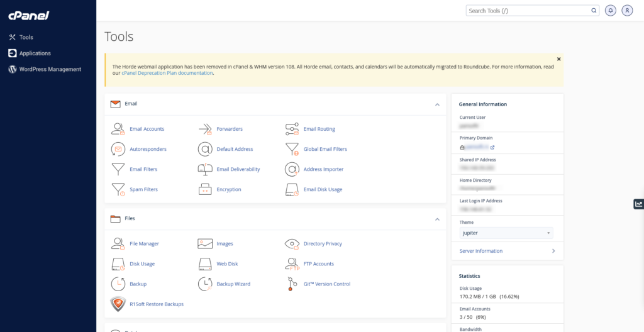
Task: Expand Server Information
Action: click(x=507, y=251)
